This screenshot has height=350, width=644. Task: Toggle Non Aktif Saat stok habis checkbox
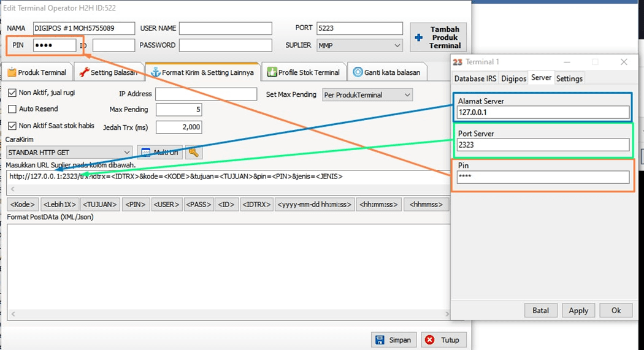pos(12,126)
